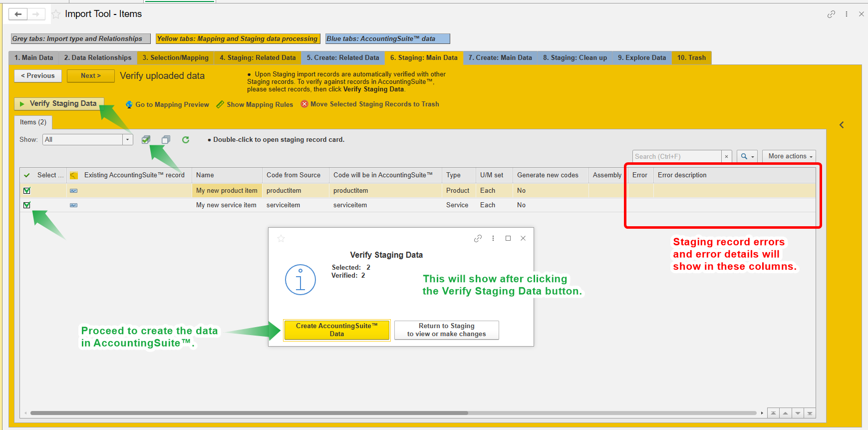This screenshot has width=868, height=430.
Task: Click Error description column header
Action: [734, 175]
